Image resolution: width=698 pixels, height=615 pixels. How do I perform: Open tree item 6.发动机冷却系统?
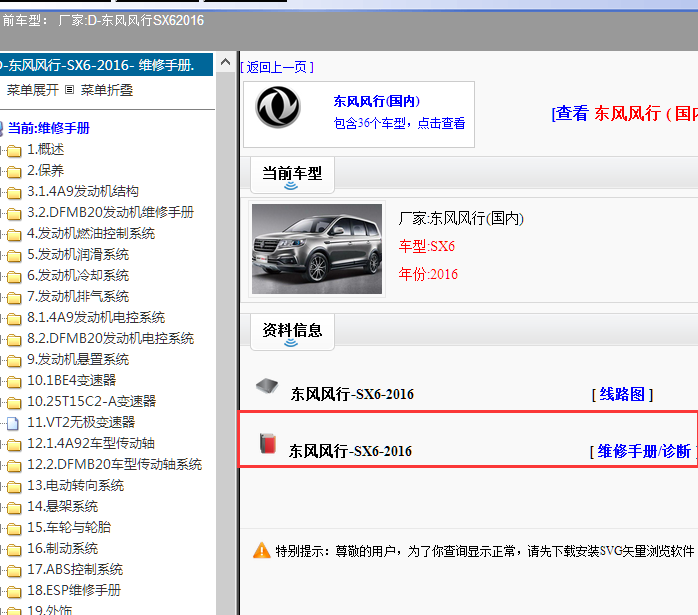pos(78,275)
